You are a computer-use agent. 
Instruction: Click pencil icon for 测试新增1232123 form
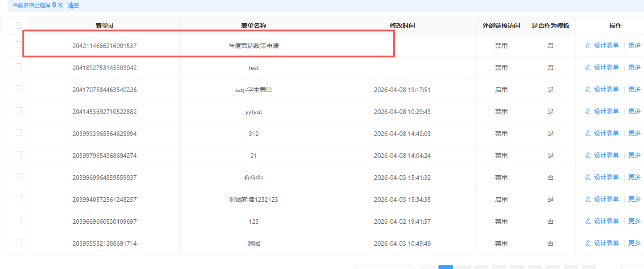(588, 199)
